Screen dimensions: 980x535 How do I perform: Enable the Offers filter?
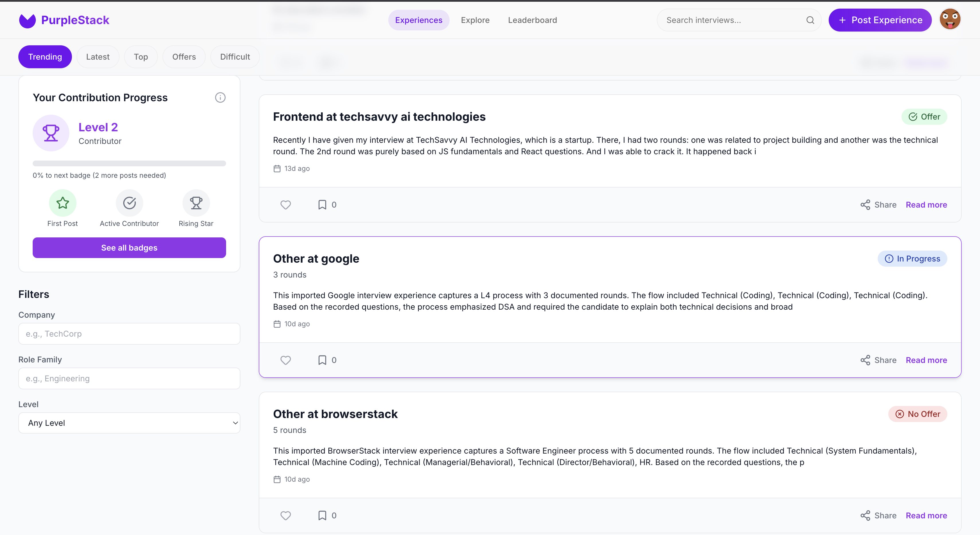pyautogui.click(x=184, y=56)
